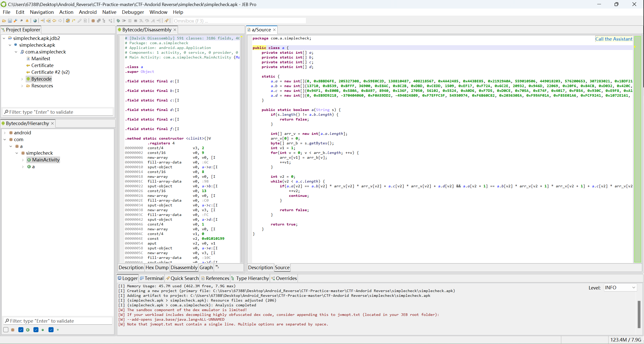This screenshot has width=644, height=344.
Task: Switch to the Graph tab
Action: tap(206, 267)
